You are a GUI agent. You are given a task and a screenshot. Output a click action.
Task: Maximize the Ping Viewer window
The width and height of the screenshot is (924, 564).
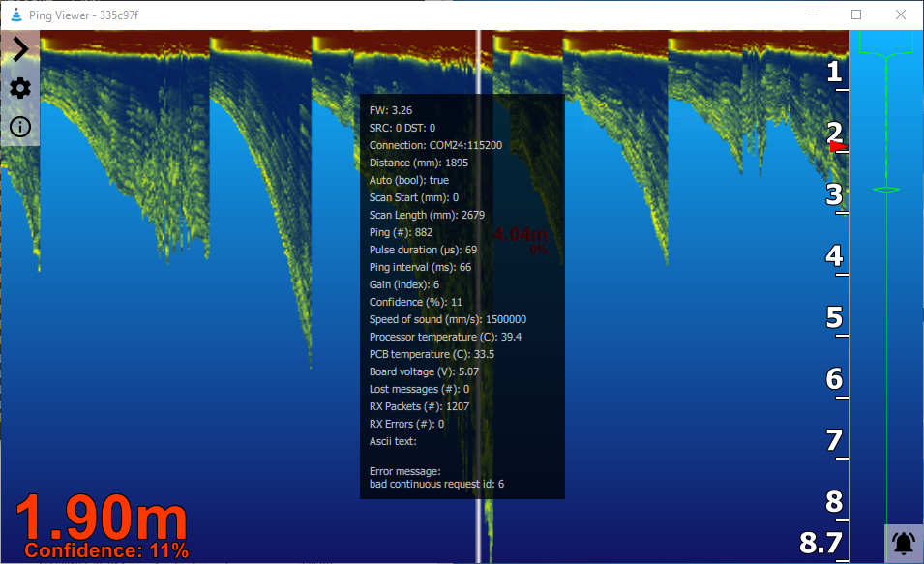coord(856,15)
